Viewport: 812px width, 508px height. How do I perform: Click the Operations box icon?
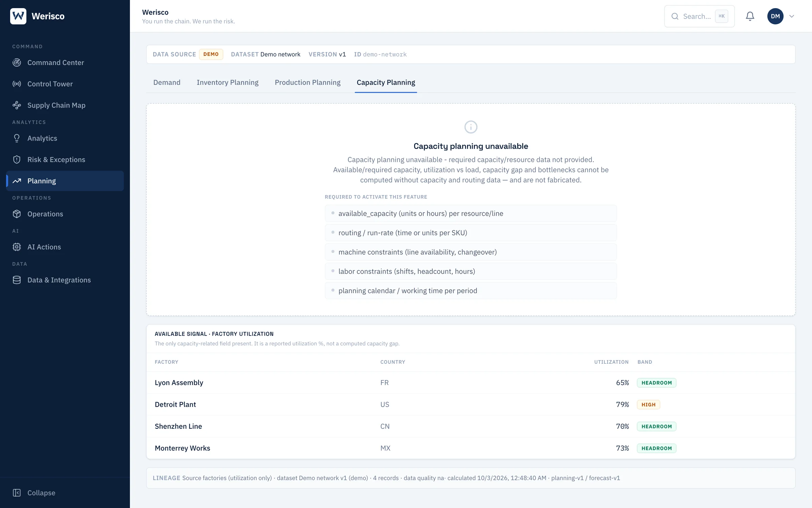click(x=17, y=214)
